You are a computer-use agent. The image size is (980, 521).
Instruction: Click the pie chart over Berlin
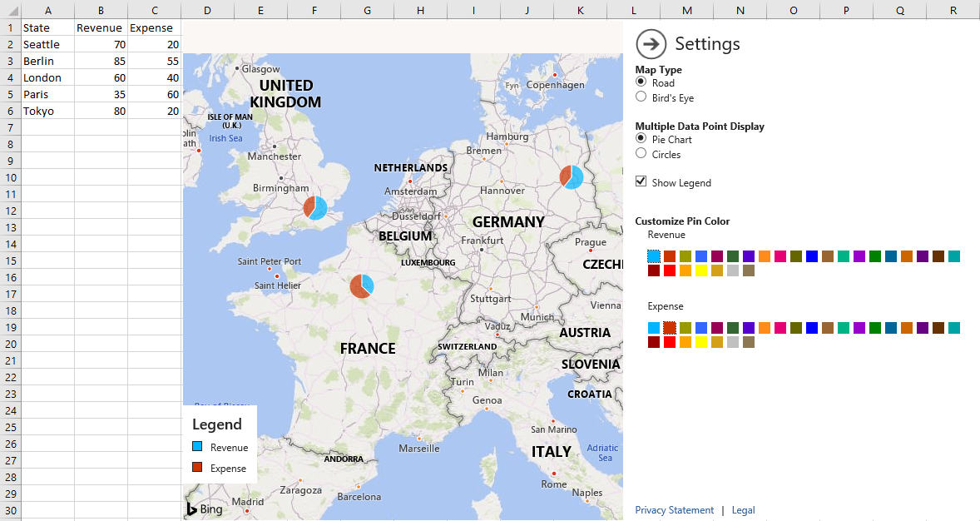(572, 177)
